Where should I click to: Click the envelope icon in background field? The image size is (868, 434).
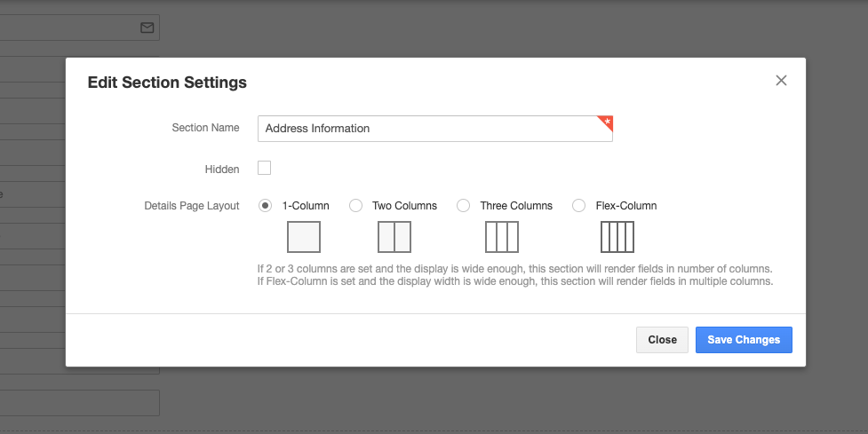coord(147,28)
